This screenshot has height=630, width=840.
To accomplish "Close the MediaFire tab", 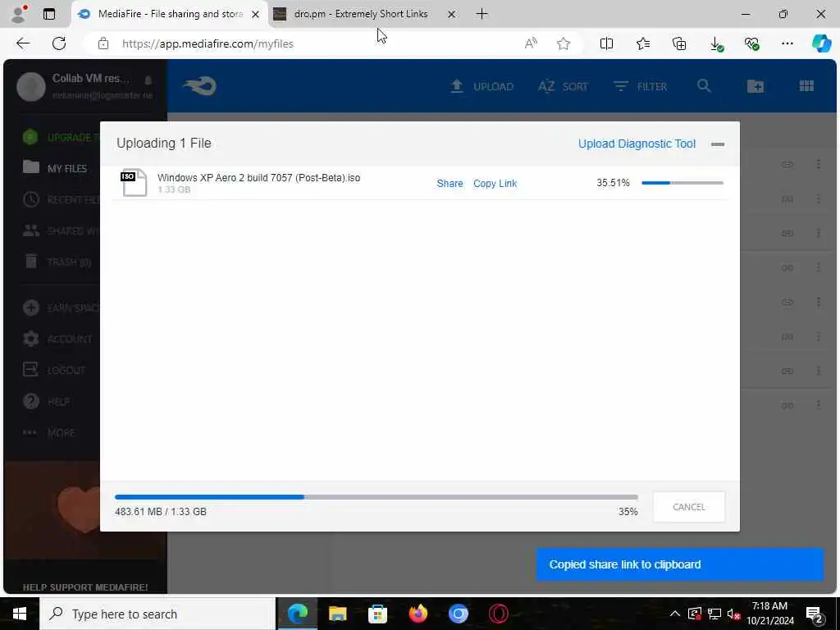I will click(x=256, y=15).
